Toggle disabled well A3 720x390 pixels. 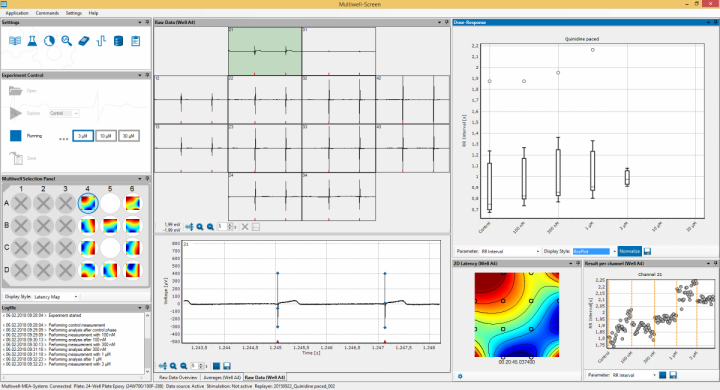click(x=65, y=203)
